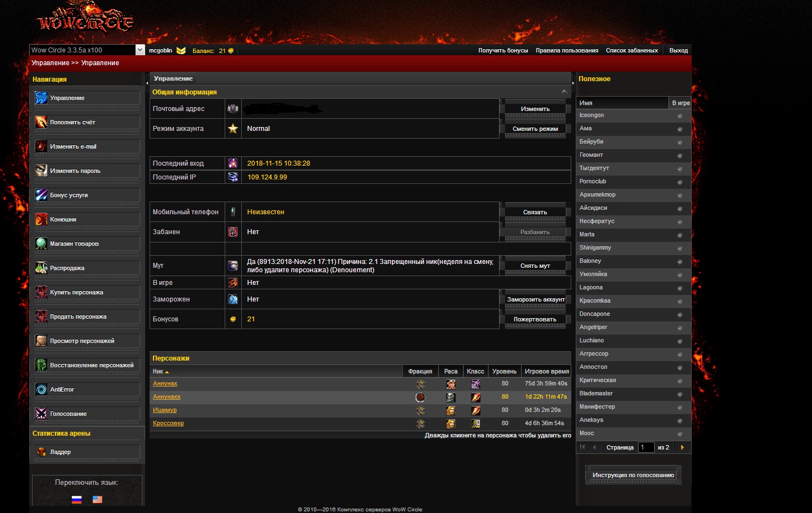Click the AntiError swirl icon

tap(41, 389)
